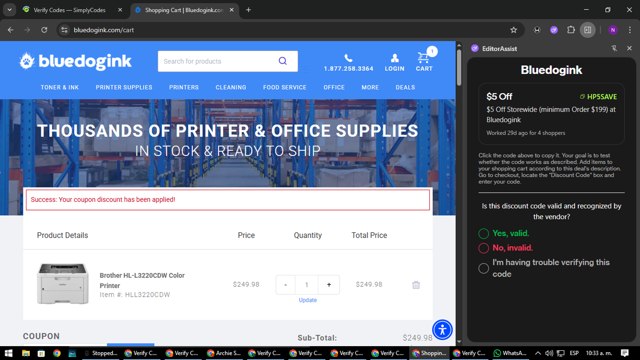Click the taskbar clock 10:33 a. m.

(599, 353)
